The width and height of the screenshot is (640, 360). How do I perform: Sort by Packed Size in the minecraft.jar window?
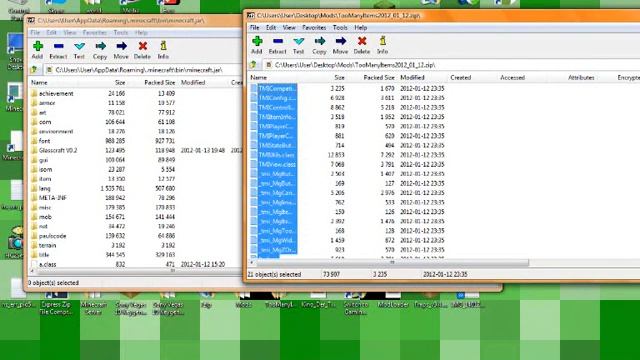(x=160, y=82)
